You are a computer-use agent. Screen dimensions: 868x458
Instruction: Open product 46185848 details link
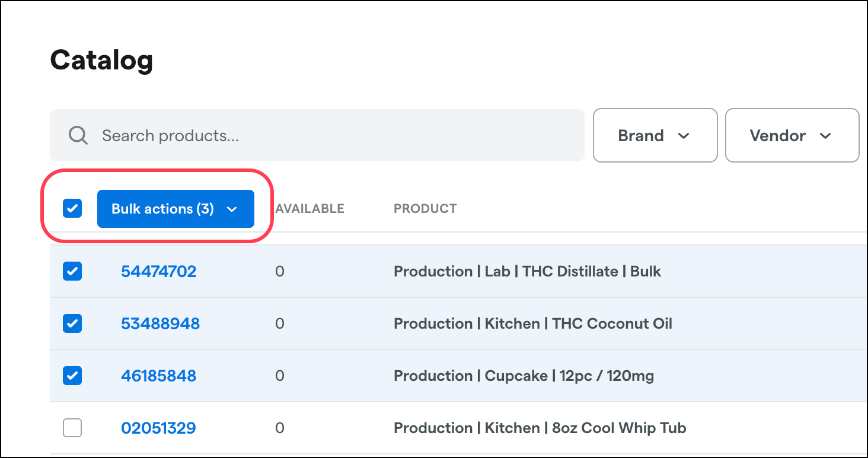(x=158, y=376)
